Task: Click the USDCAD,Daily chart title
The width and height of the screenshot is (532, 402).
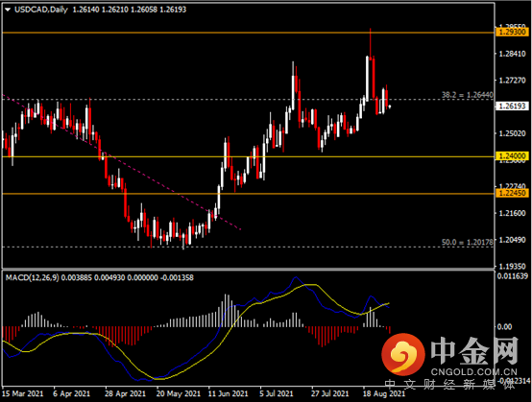Action: coord(41,10)
